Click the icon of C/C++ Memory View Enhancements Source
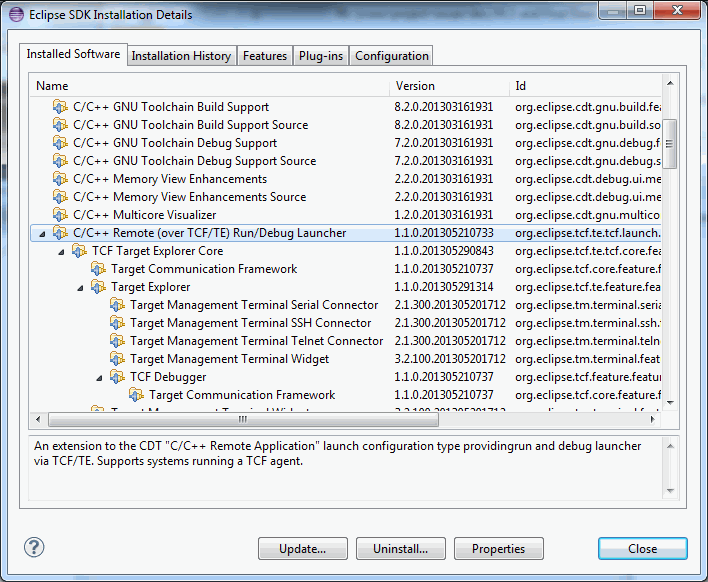 (60, 197)
